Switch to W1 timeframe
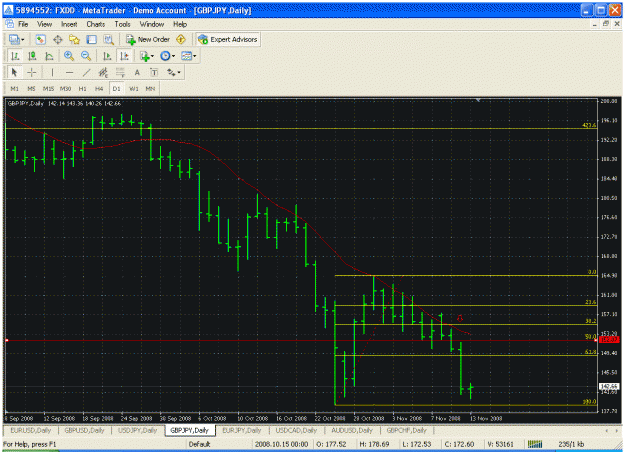The width and height of the screenshot is (625, 452). pos(134,89)
